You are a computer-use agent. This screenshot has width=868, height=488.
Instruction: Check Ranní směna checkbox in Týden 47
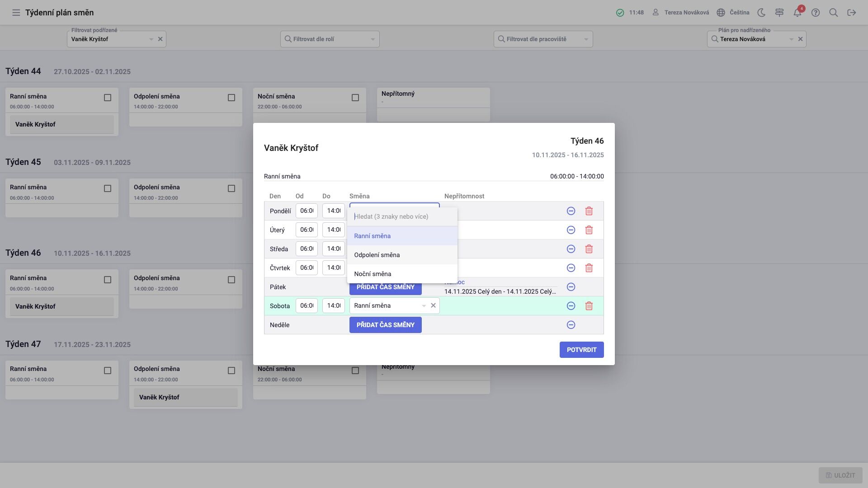[x=108, y=371]
